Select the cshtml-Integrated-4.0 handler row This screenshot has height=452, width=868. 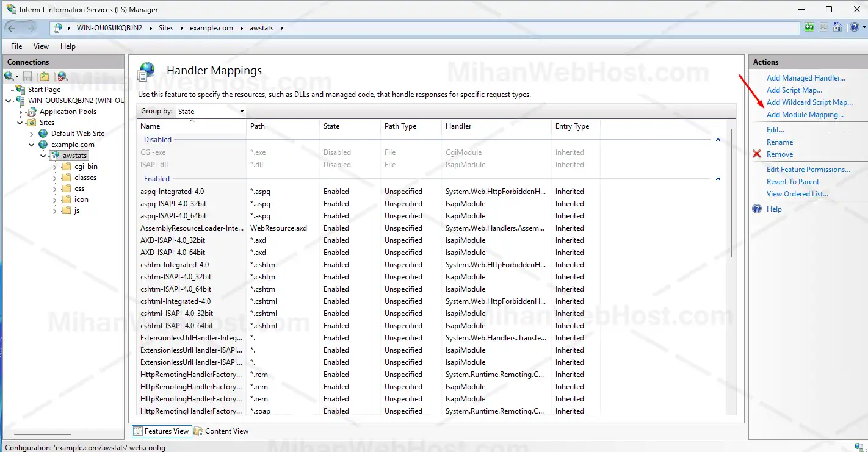176,301
